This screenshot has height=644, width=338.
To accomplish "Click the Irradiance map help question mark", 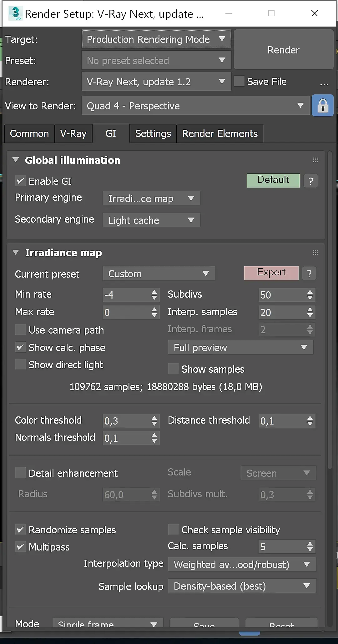I will [309, 274].
